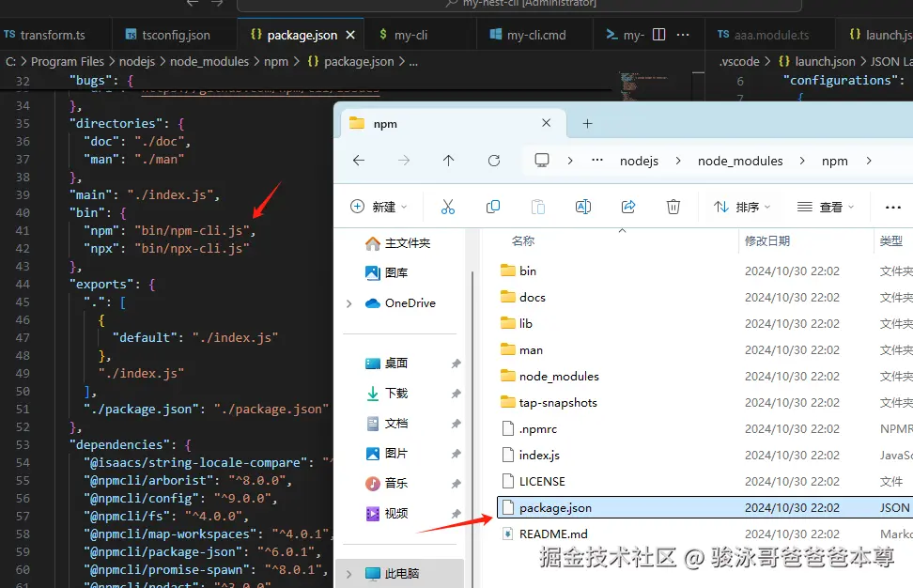Select the lib folder
Image resolution: width=913 pixels, height=588 pixels.
coord(517,324)
